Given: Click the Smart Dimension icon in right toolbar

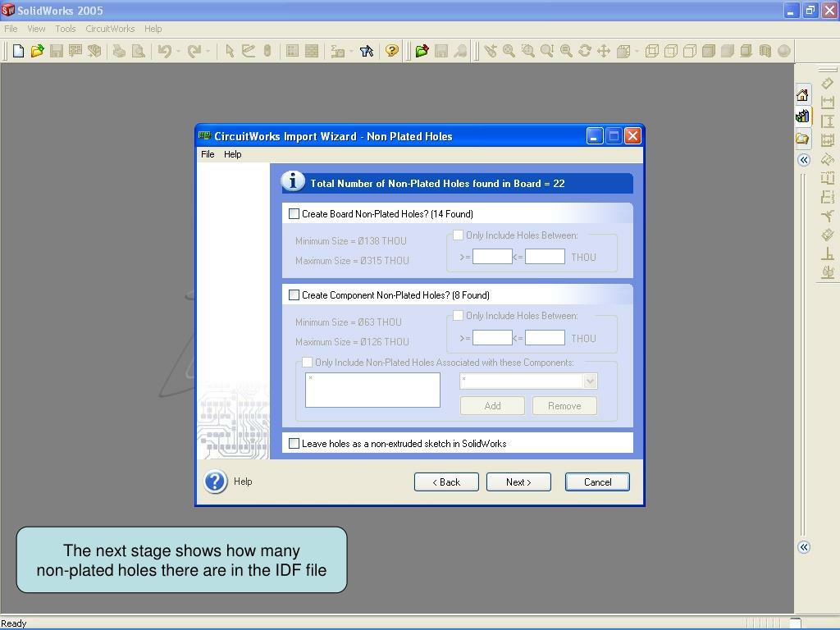Looking at the screenshot, I should click(828, 84).
